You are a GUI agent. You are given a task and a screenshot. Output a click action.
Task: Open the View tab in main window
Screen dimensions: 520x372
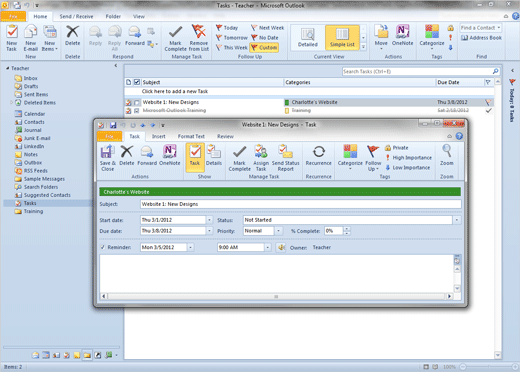[x=139, y=16]
